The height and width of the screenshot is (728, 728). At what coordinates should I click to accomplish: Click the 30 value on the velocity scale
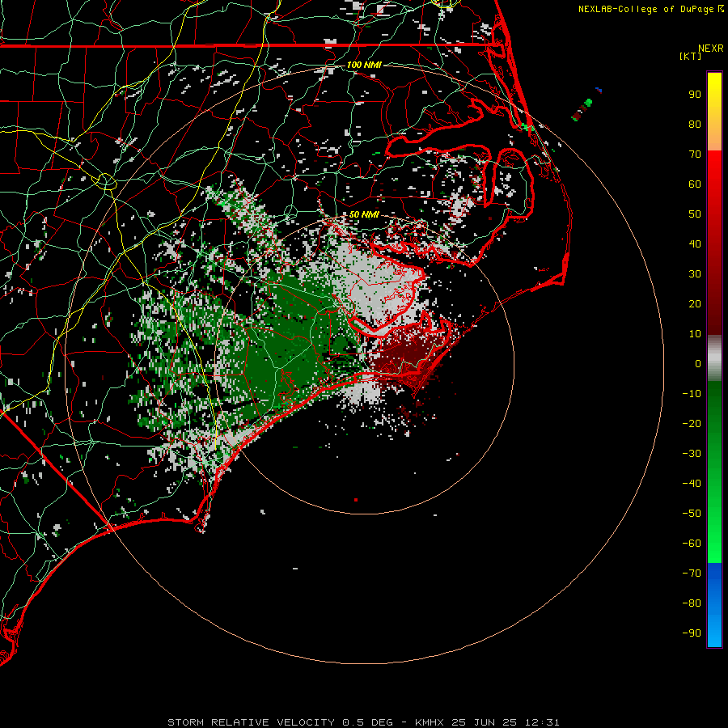[695, 274]
